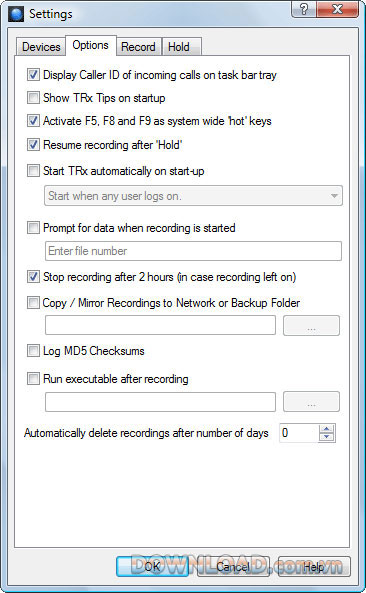The image size is (366, 593).
Task: Click the Enter file number field
Action: click(x=194, y=251)
